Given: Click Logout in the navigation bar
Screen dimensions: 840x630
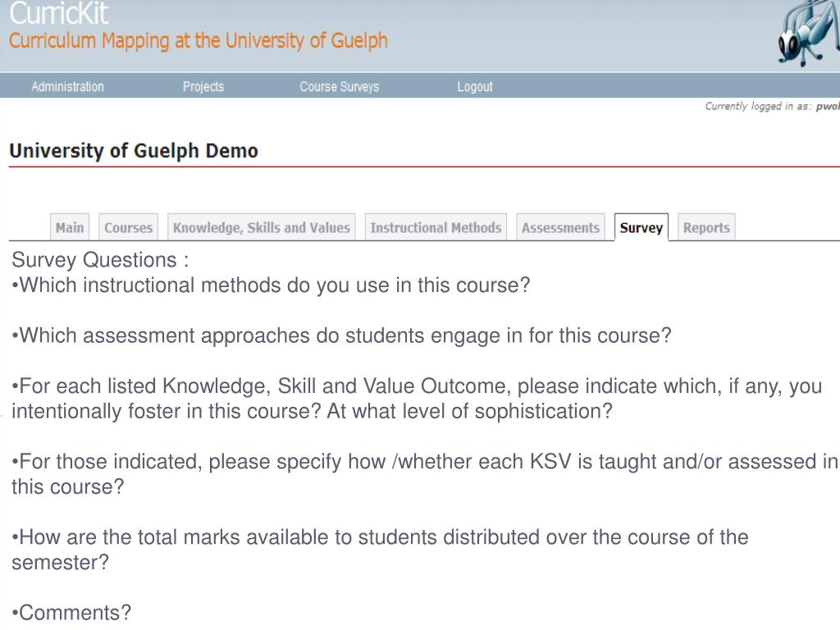Looking at the screenshot, I should click(475, 86).
